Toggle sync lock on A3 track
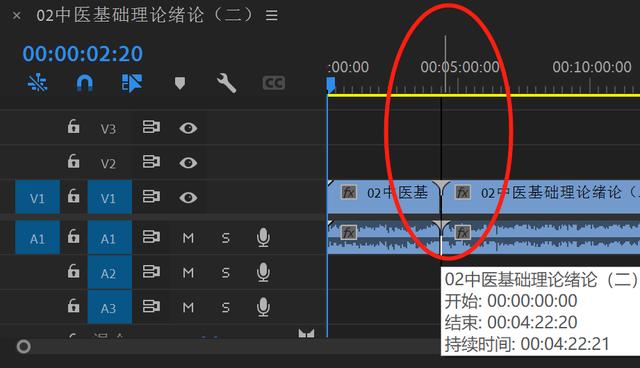 click(x=151, y=306)
